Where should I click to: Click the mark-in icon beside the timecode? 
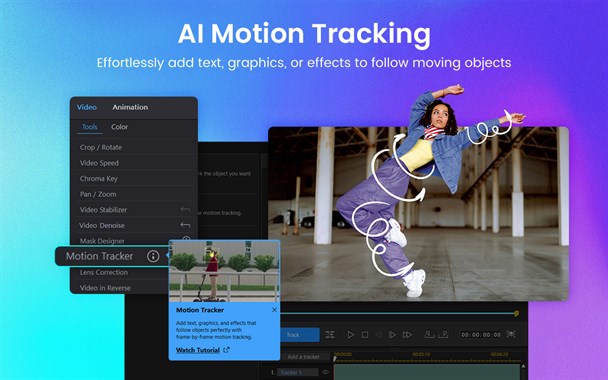[x=429, y=334]
